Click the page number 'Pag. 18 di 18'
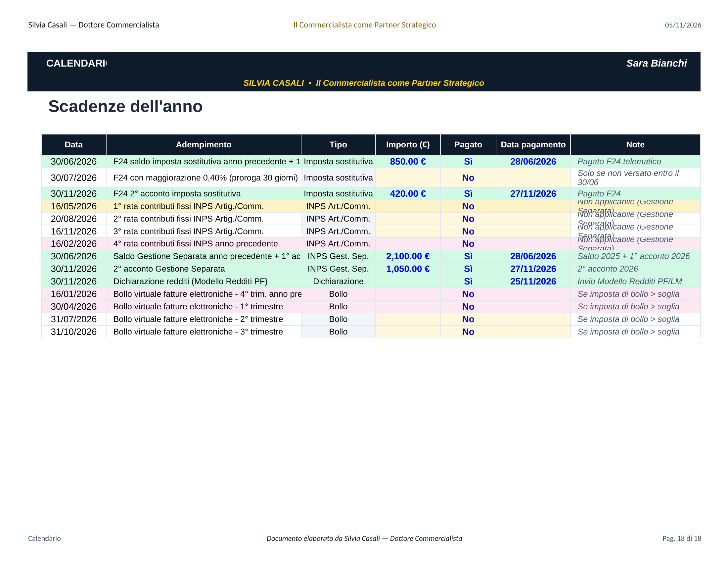This screenshot has height=563, width=728. click(x=682, y=538)
